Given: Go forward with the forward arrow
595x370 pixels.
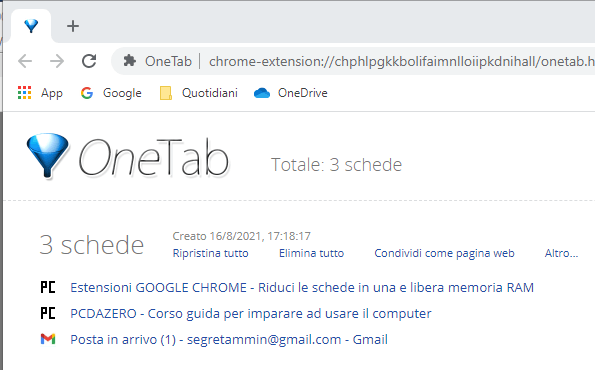Looking at the screenshot, I should pyautogui.click(x=57, y=61).
